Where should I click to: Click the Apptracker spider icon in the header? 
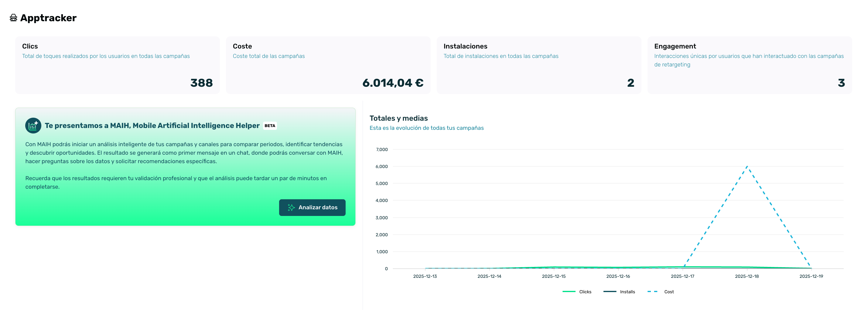(13, 18)
